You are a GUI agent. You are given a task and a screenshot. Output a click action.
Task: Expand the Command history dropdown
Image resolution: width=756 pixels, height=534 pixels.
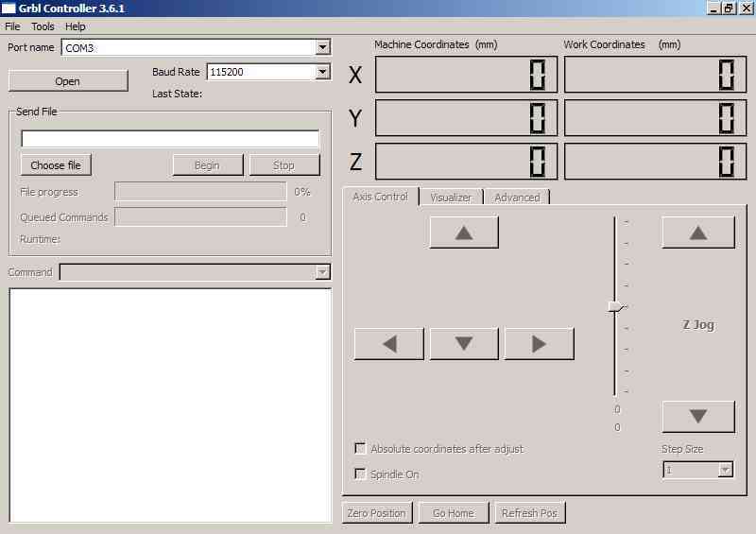click(x=322, y=272)
